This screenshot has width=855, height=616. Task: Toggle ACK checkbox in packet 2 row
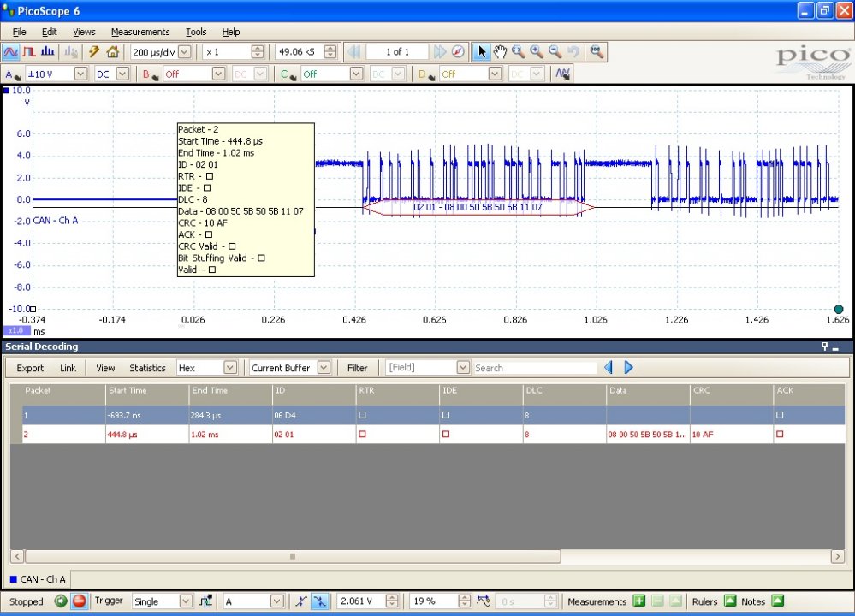click(x=780, y=435)
